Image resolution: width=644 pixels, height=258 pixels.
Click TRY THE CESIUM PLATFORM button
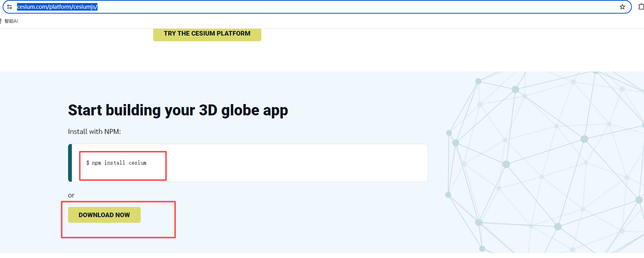pos(207,34)
